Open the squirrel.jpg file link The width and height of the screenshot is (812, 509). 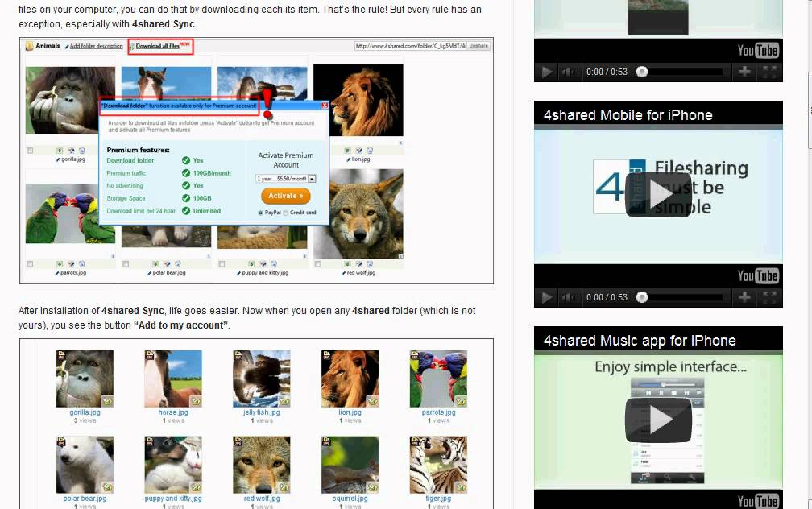[350, 499]
